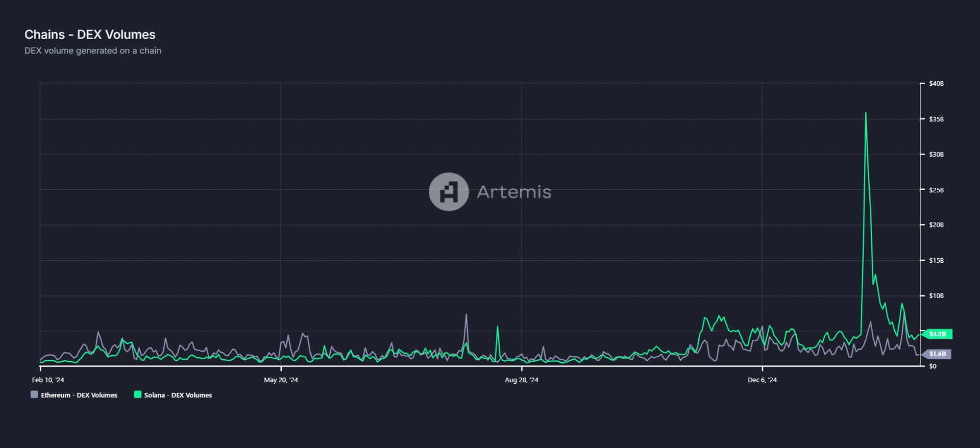The image size is (980, 448).
Task: Select the Feb 10, '24 date label
Action: 48,380
